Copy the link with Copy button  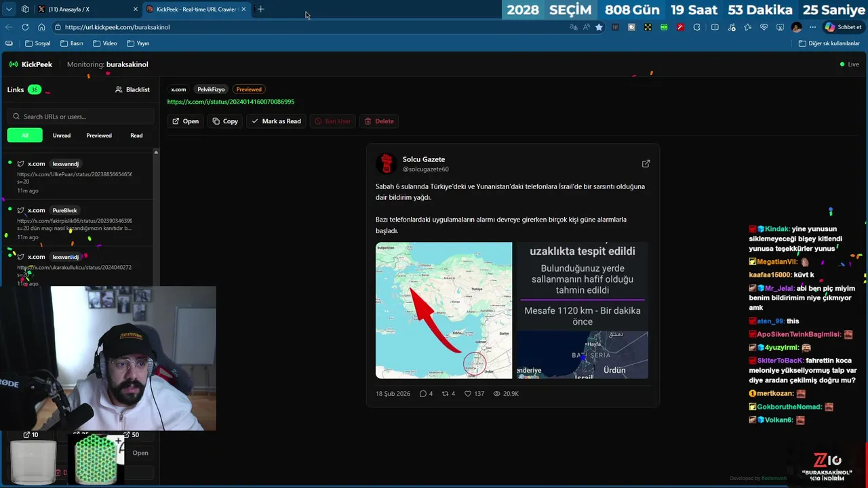point(225,121)
